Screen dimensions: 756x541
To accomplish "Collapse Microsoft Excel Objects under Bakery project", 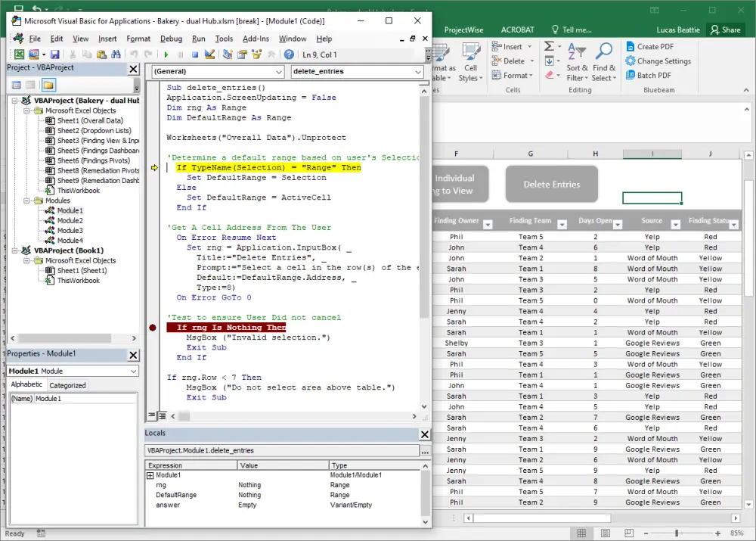I will point(26,110).
